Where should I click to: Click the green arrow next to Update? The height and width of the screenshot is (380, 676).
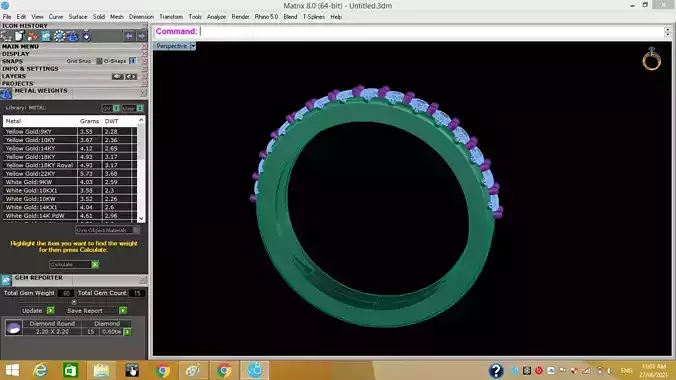pos(50,311)
